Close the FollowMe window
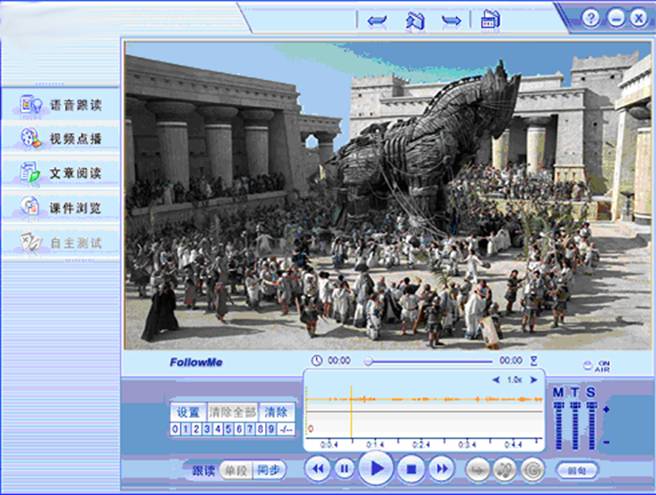Screen dimensions: 656x495 click(639, 18)
